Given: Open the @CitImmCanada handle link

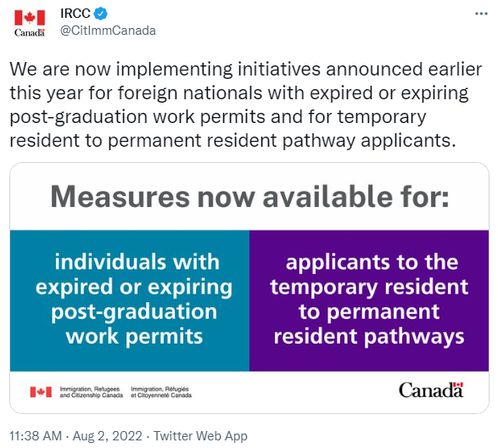Looking at the screenshot, I should tap(108, 31).
